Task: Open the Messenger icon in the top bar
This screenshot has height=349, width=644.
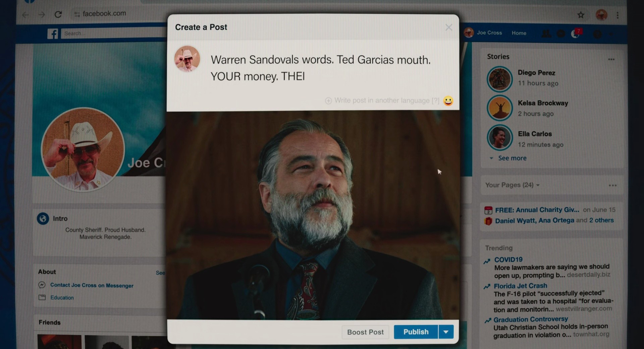Action: pos(560,34)
